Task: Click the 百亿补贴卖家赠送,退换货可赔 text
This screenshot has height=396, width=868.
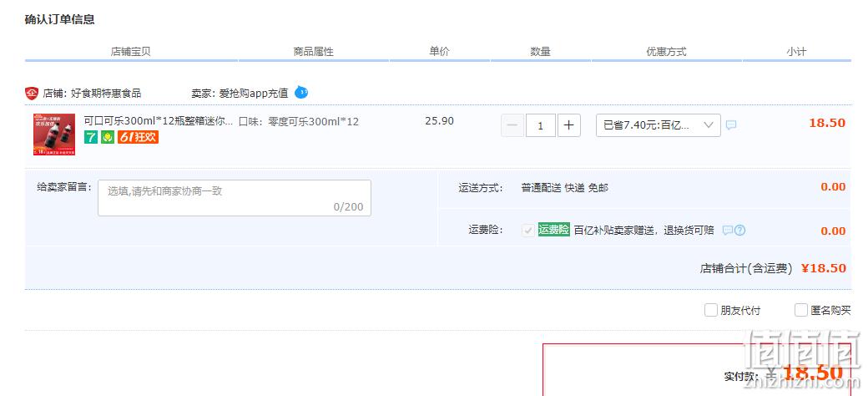Action: coord(643,230)
